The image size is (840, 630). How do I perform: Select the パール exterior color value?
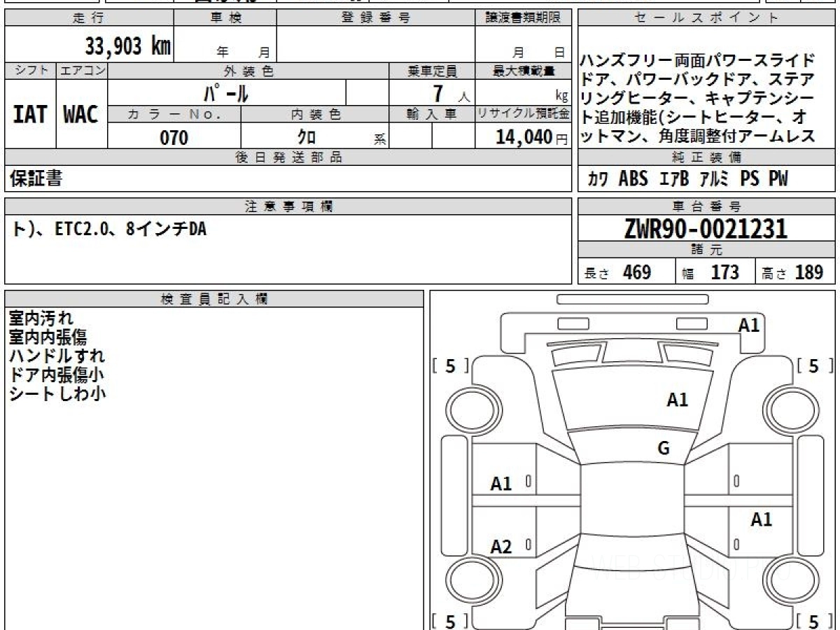point(227,92)
